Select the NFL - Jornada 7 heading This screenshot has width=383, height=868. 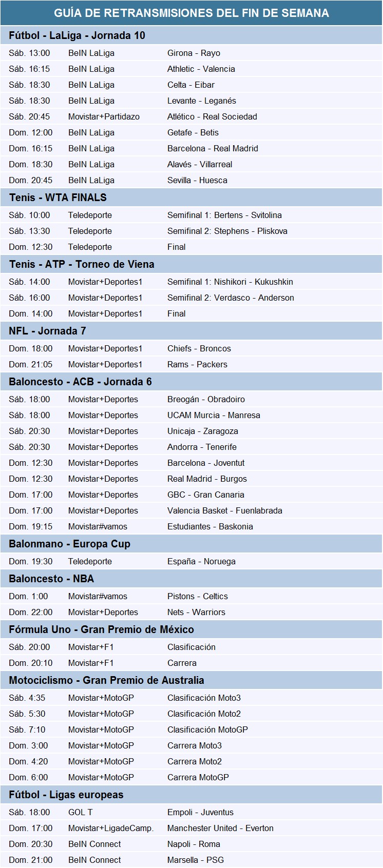pos(47,331)
